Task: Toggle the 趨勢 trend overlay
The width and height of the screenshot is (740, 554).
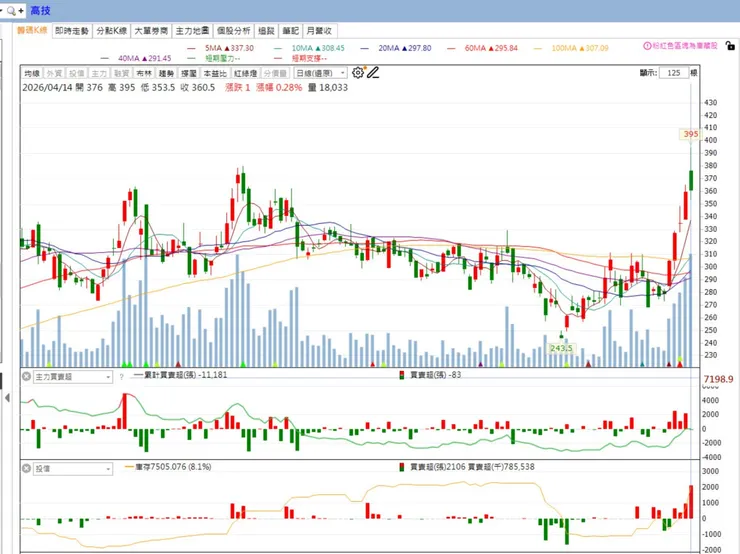Action: point(166,73)
